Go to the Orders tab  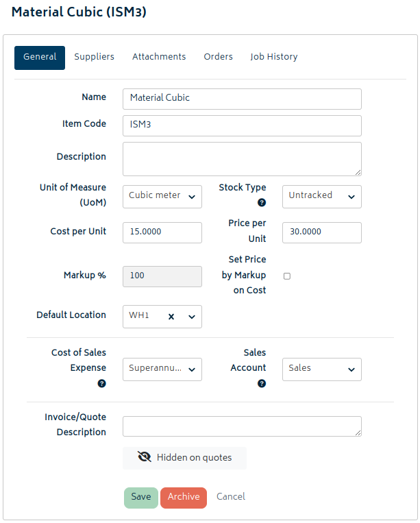[x=219, y=57]
